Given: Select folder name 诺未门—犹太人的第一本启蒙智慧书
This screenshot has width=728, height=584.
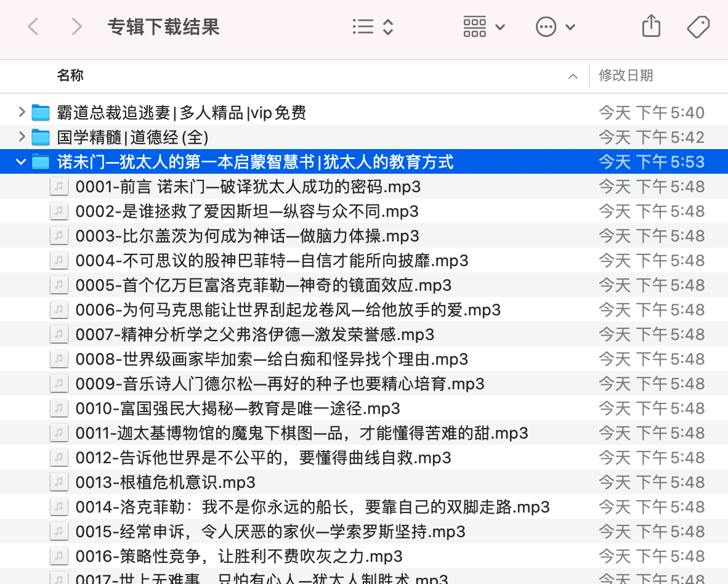Looking at the screenshot, I should tap(255, 161).
